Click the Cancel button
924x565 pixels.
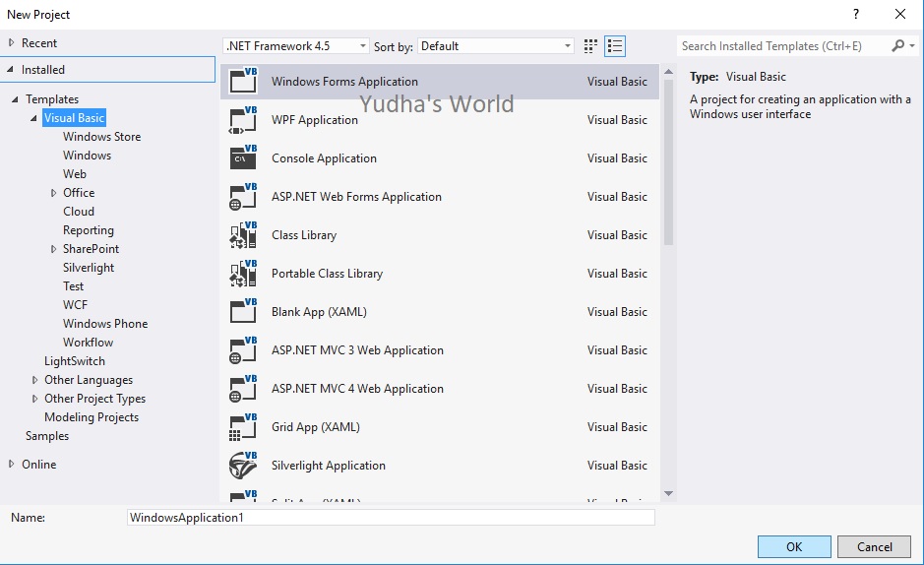[x=875, y=546]
